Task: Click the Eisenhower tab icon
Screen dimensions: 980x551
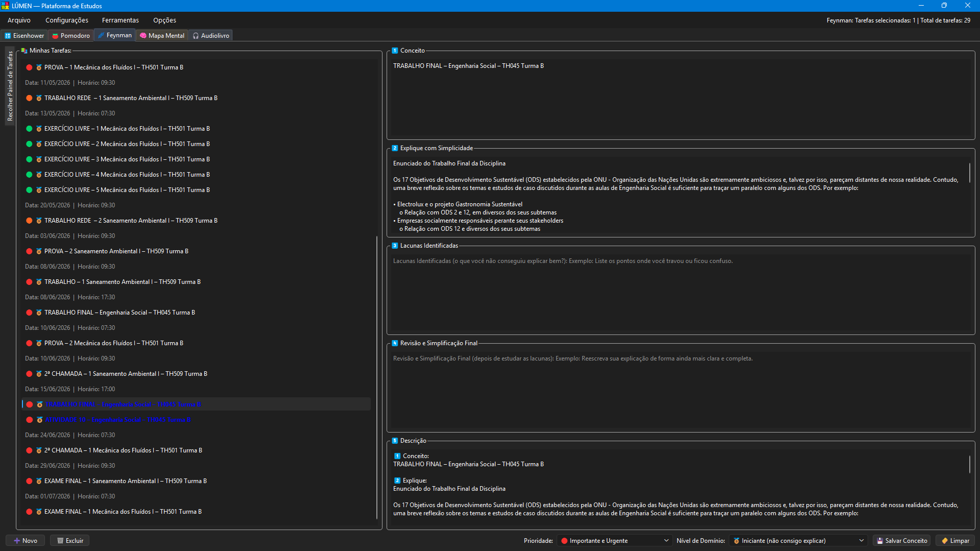Action: pos(8,36)
